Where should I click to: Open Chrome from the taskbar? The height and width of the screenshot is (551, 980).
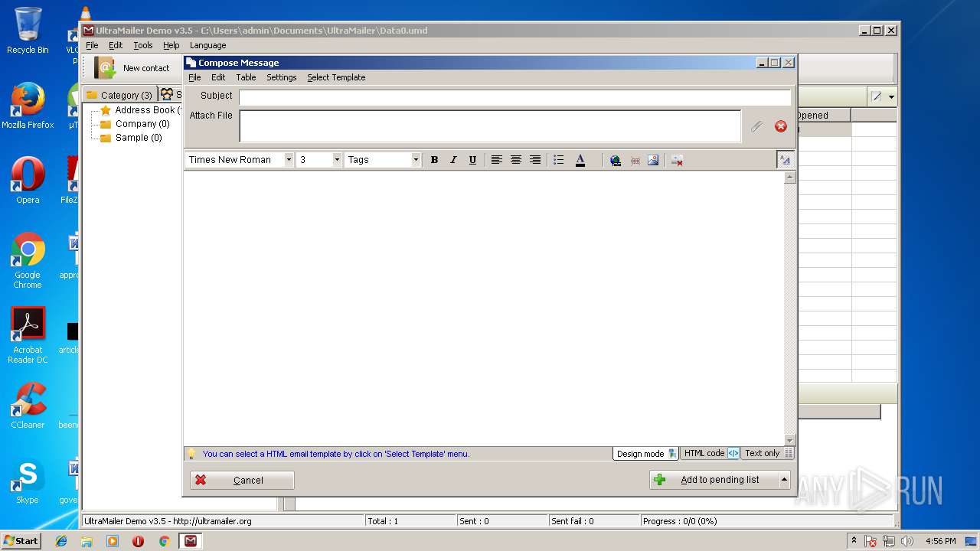(164, 541)
